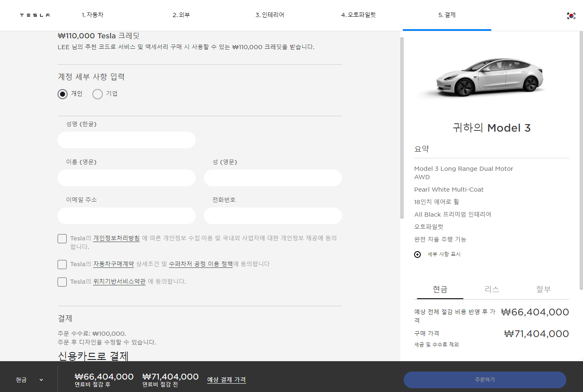Click the '18인치 에어로 휠' summary line
This screenshot has height=392, width=583.
pos(436,202)
